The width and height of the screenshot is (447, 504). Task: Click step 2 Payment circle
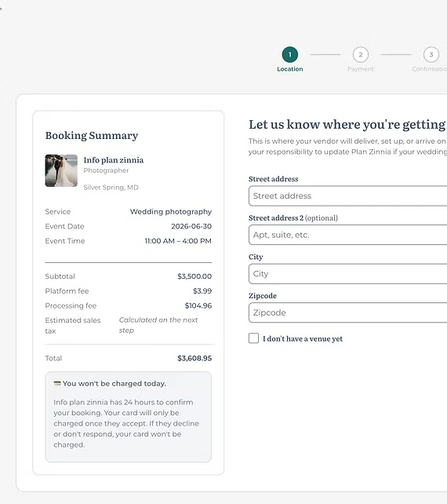tap(361, 55)
